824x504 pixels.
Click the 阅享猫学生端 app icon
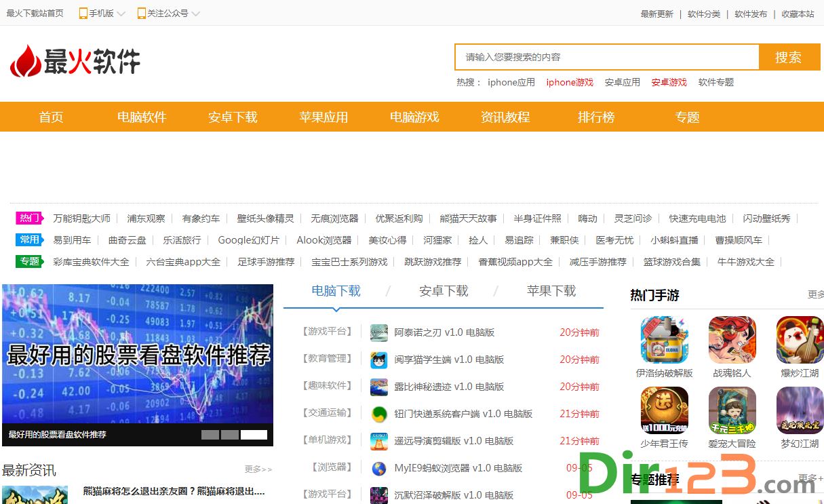click(379, 360)
